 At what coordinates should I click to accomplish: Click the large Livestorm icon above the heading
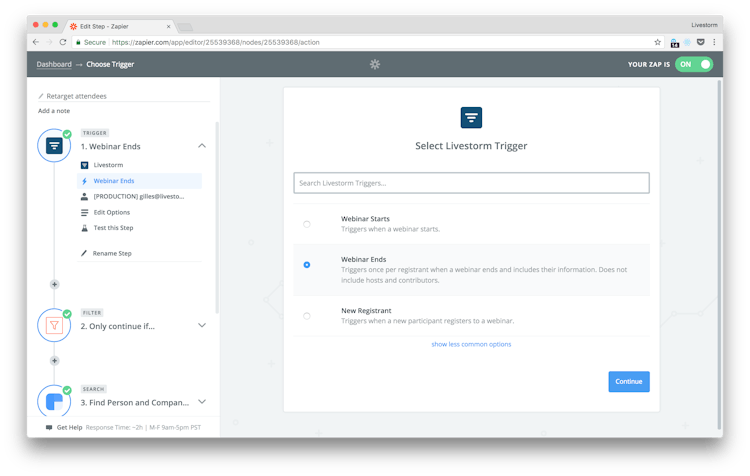click(471, 118)
